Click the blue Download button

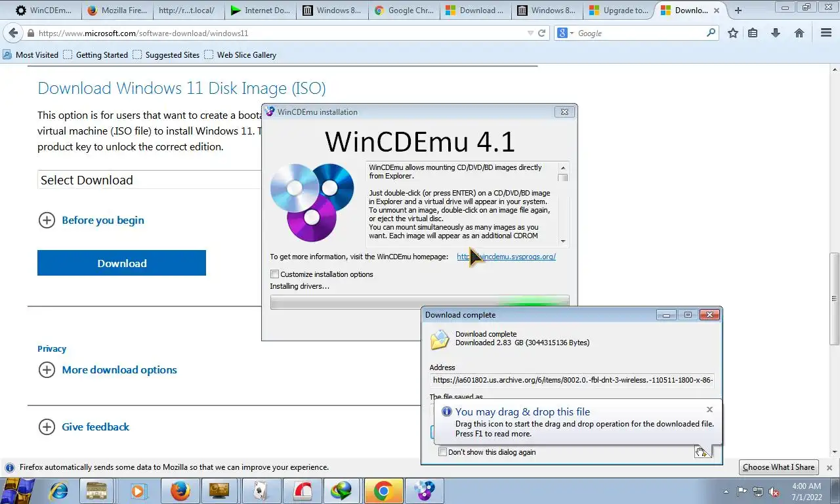pos(121,263)
